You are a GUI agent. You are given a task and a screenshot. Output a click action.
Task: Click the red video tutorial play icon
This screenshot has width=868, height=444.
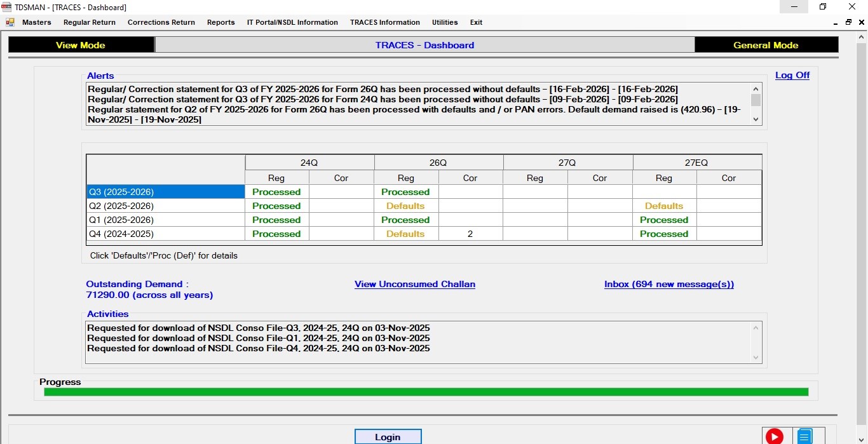pyautogui.click(x=774, y=436)
